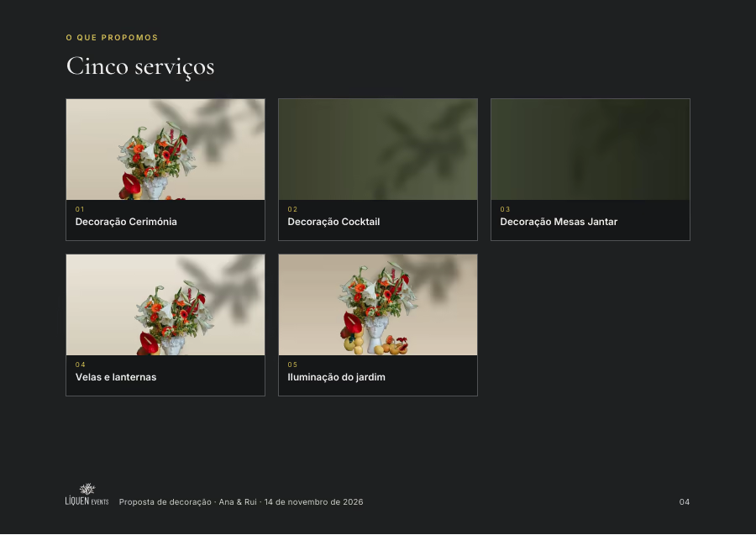
Task: Select the Decoração Cocktail green image
Action: point(378,149)
